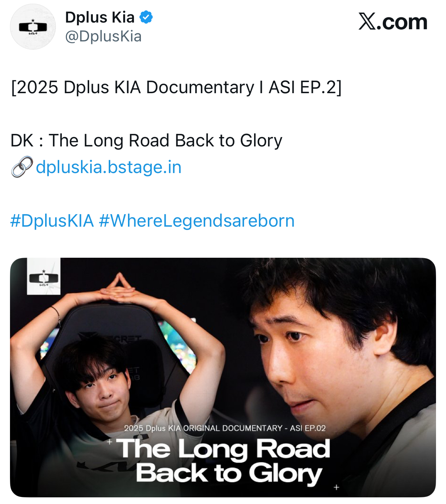Select the #DplusKIA hashtag

pos(52,221)
